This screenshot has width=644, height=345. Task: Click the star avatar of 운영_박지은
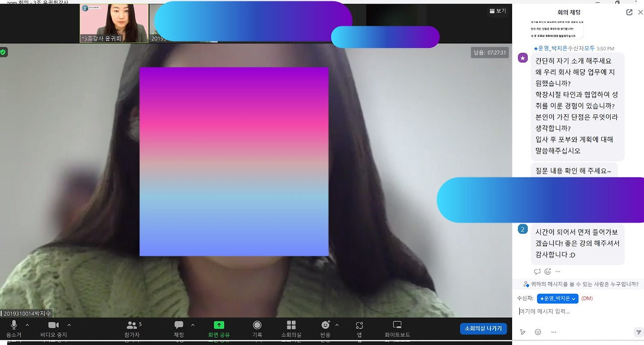tap(523, 58)
